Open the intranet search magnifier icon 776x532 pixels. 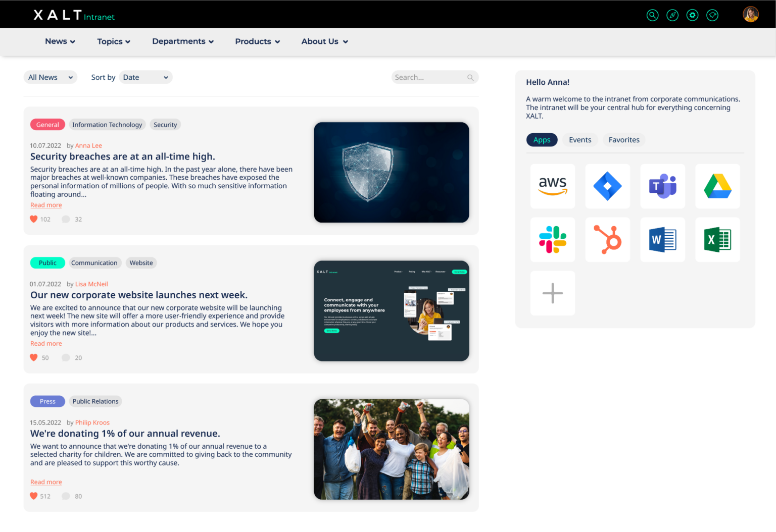652,15
